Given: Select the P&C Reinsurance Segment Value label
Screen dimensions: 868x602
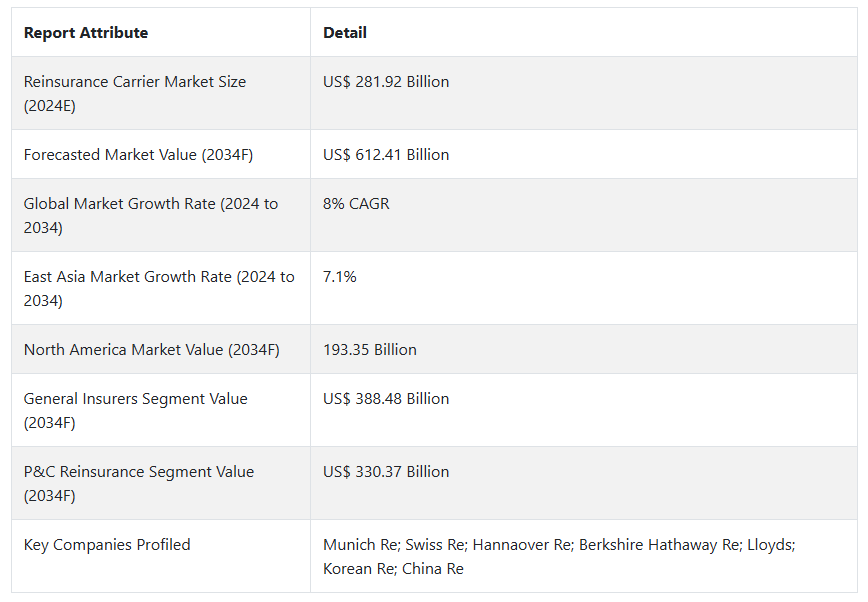Looking at the screenshot, I should pyautogui.click(x=139, y=483).
